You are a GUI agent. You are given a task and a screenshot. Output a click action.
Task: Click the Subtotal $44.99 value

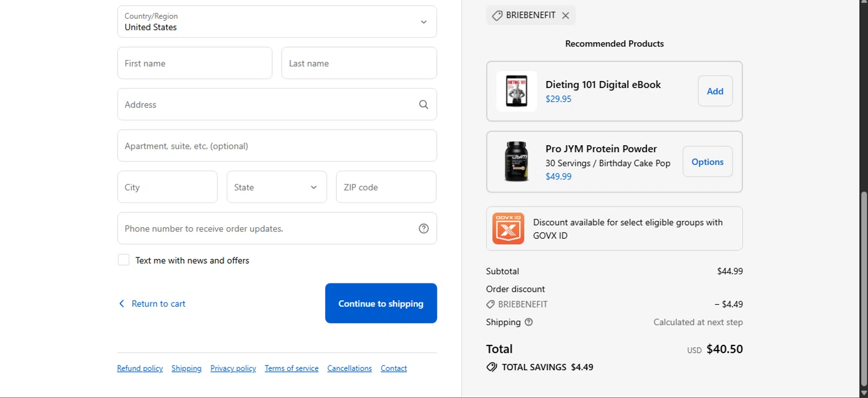click(x=730, y=271)
